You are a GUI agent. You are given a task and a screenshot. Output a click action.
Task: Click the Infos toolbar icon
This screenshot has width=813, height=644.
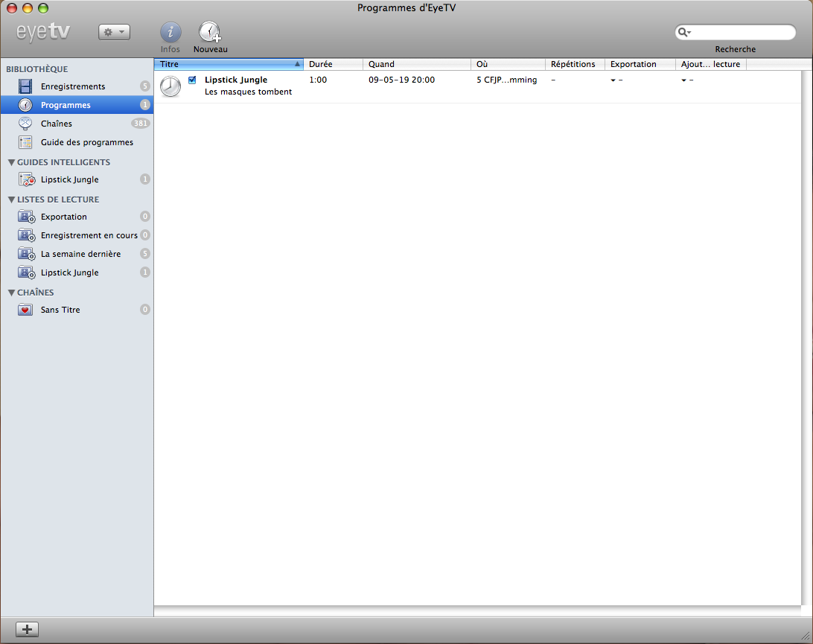(170, 33)
